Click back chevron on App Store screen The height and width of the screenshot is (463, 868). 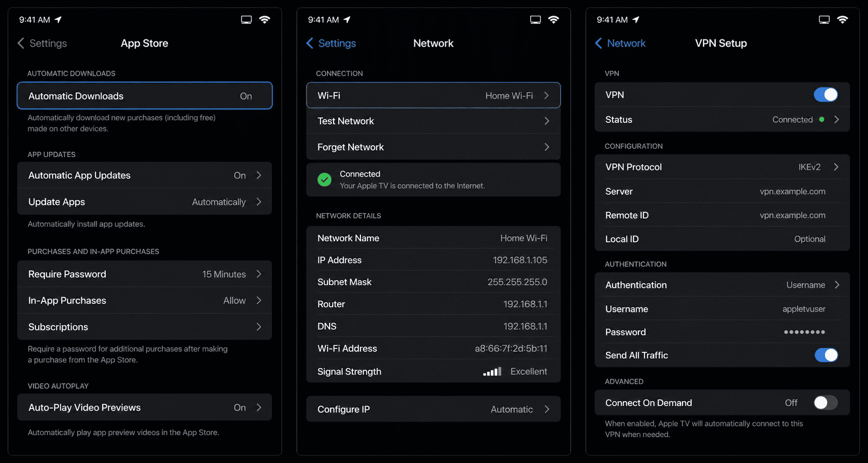pos(21,43)
